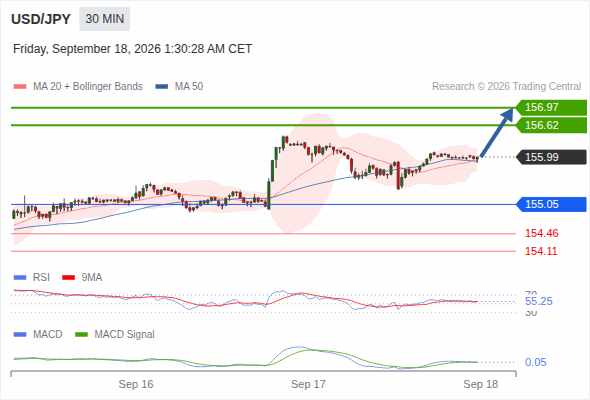Click the 155.05 pivot price tag
Screen dimensions: 590x400
(x=551, y=204)
